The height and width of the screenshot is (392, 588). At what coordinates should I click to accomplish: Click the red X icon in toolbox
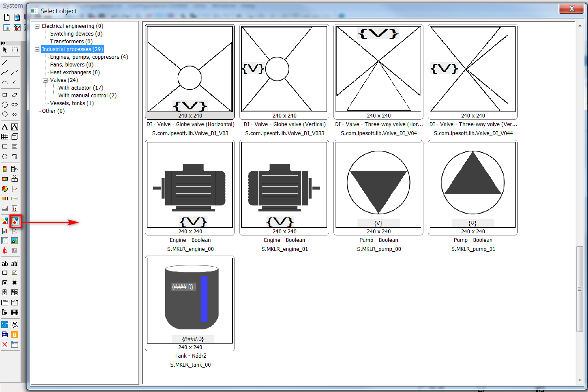pos(5,344)
